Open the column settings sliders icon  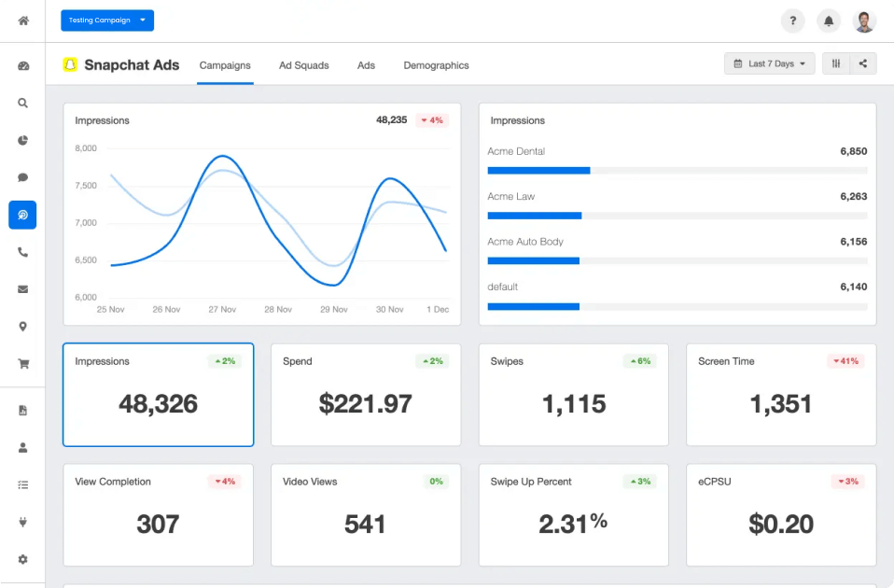click(836, 63)
